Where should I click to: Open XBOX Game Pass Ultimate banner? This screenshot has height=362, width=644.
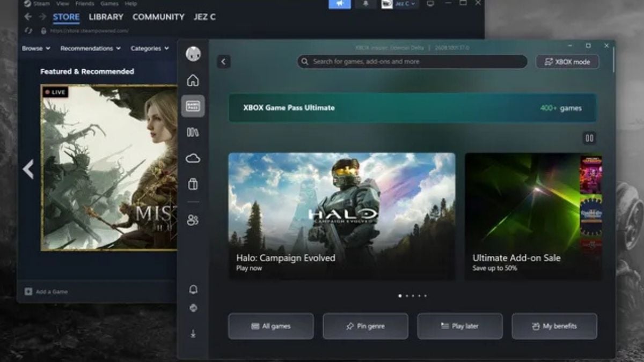[x=413, y=108]
